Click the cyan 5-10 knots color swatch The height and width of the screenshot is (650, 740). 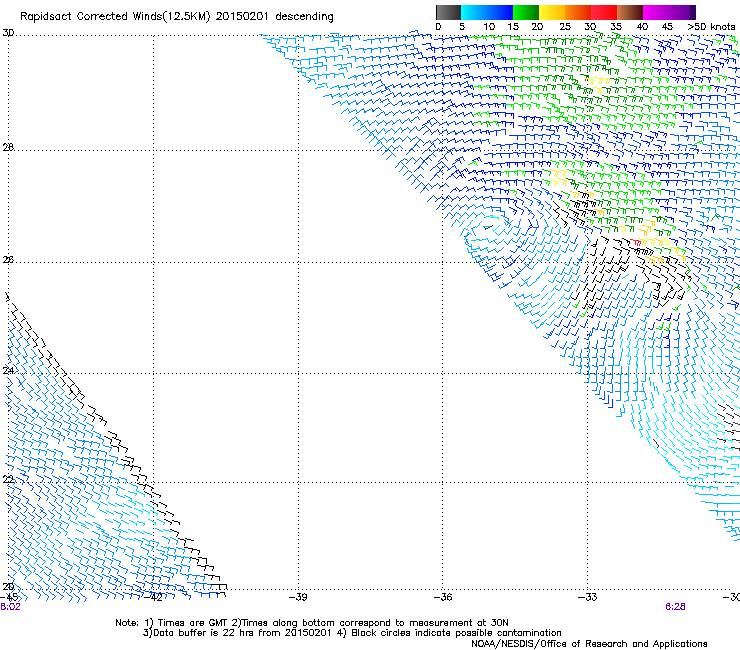tap(474, 12)
